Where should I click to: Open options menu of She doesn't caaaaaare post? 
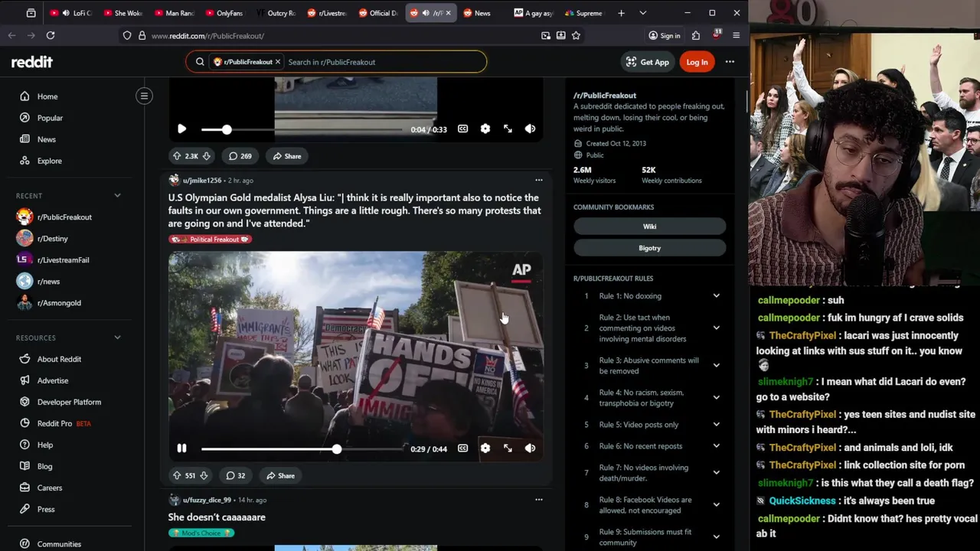[538, 500]
